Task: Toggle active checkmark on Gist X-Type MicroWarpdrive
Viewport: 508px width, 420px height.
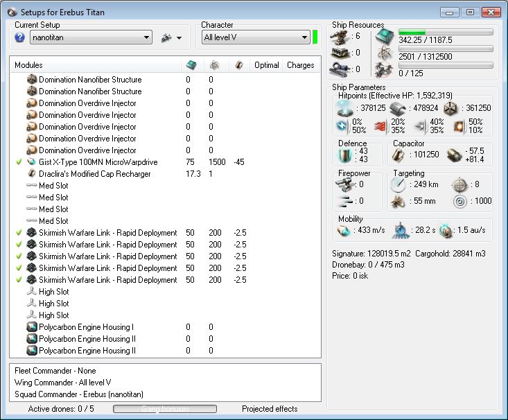Action: 19,161
